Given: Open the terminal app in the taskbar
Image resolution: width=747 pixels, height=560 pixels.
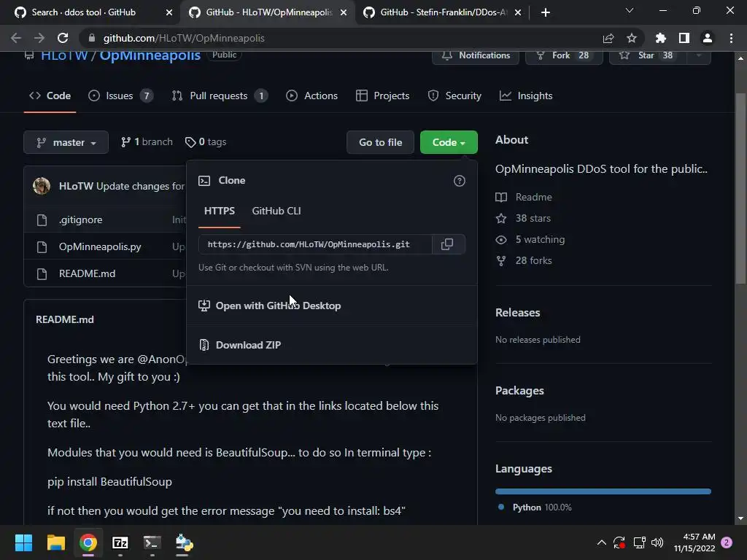Looking at the screenshot, I should click(152, 542).
